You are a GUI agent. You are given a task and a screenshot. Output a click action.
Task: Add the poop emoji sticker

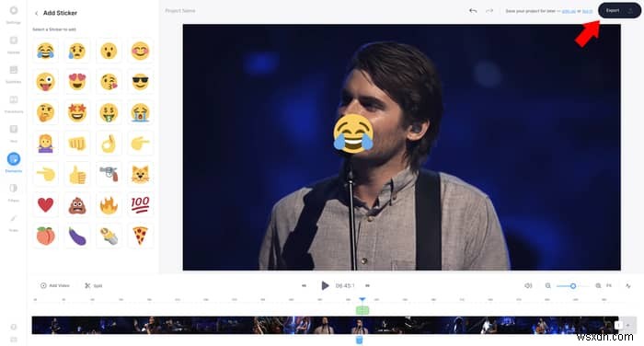click(76, 205)
